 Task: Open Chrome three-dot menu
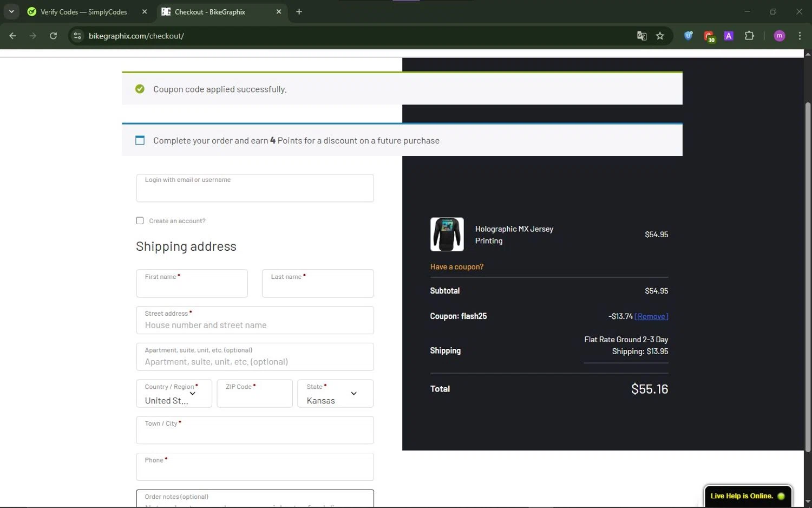(800, 36)
